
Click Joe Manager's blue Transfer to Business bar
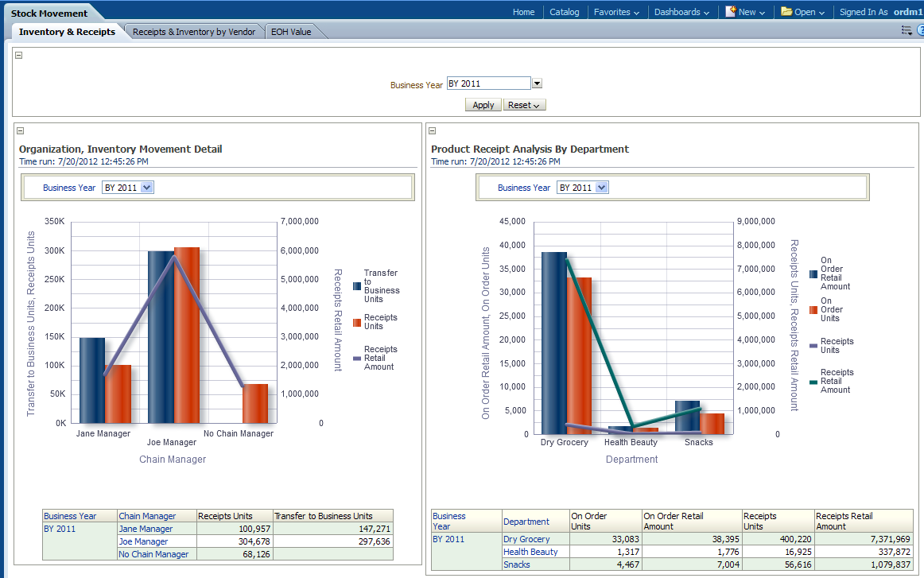(161, 338)
